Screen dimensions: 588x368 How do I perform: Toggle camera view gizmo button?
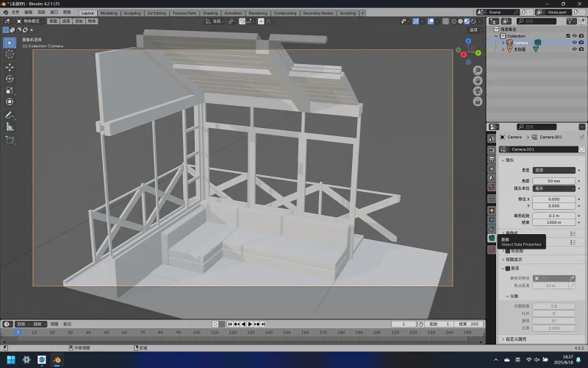pos(477,91)
